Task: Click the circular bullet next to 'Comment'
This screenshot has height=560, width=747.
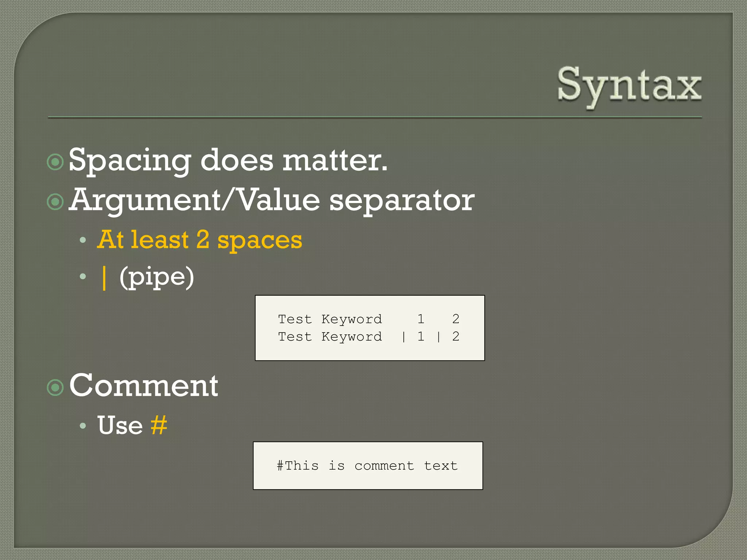Action: (x=55, y=388)
